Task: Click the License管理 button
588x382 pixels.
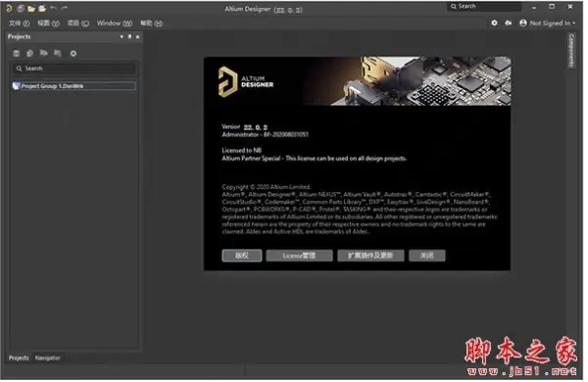Action: click(299, 256)
